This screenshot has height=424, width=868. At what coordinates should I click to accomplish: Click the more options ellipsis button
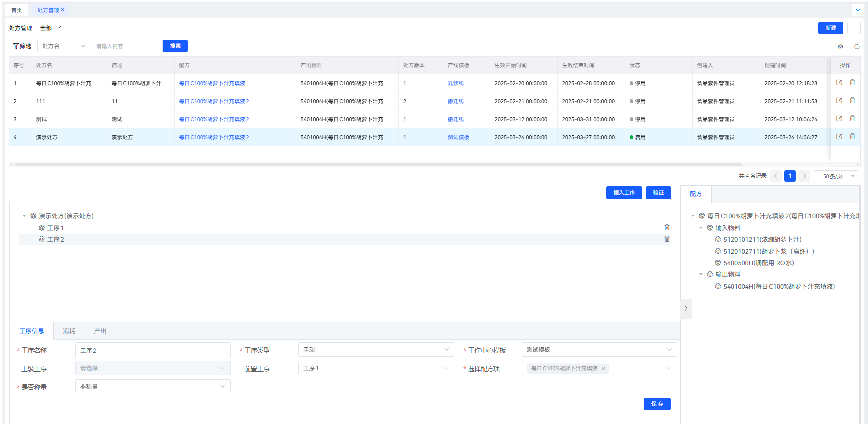(854, 28)
